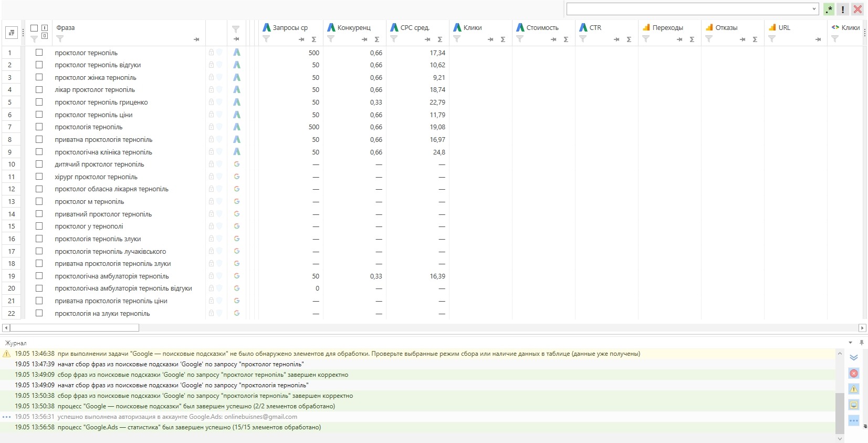Open filter for Переходы column
This screenshot has width=868, height=443.
(646, 39)
